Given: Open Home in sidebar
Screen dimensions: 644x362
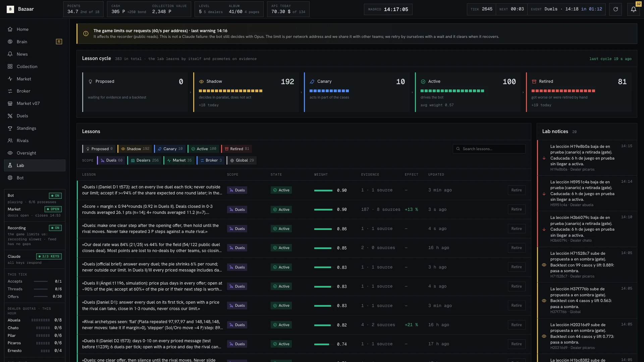Looking at the screenshot, I should click(x=35, y=29).
